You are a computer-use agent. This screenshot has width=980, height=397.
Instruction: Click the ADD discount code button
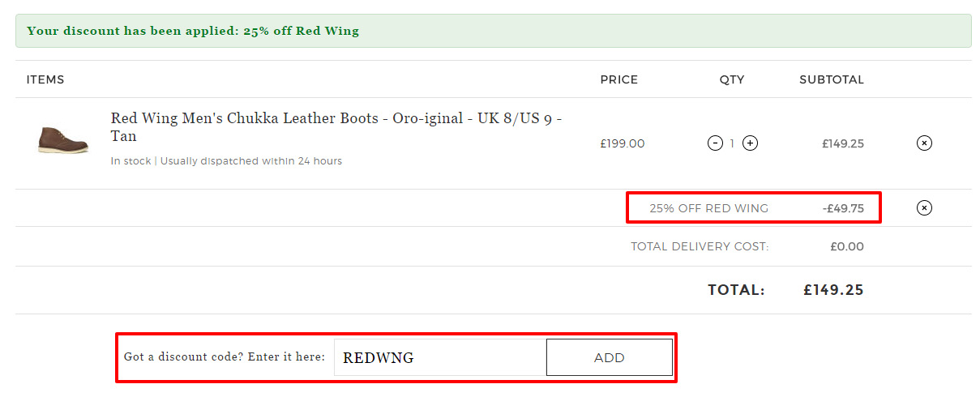(x=610, y=357)
